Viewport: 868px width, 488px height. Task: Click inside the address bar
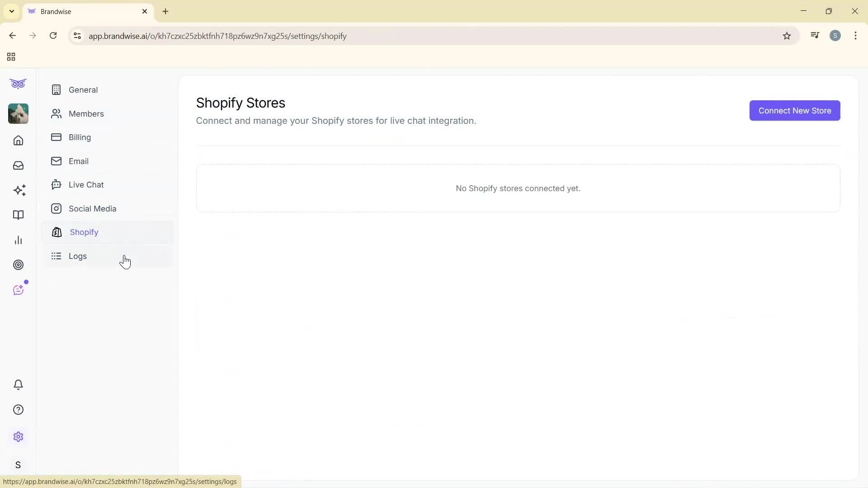tap(316, 36)
